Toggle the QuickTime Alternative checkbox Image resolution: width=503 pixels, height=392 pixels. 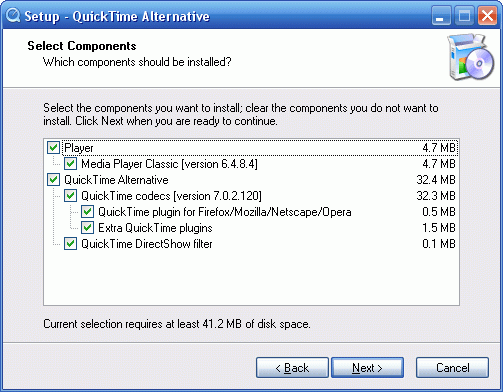(53, 180)
